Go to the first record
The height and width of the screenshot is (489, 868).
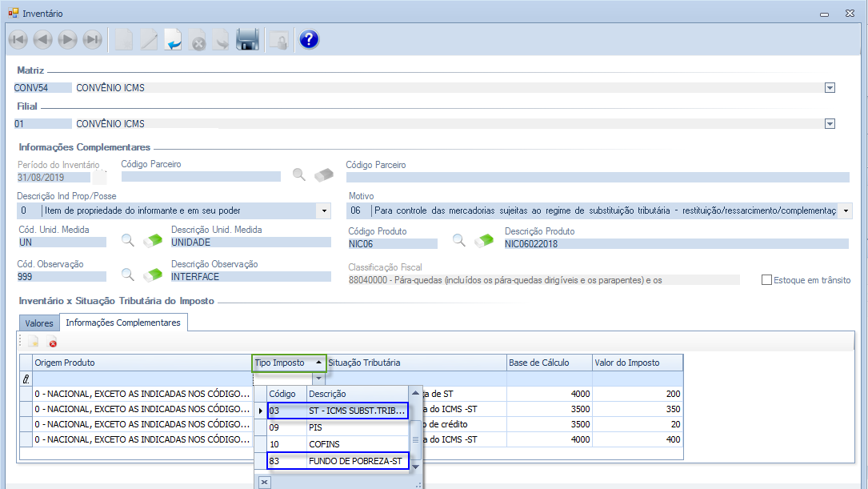[x=18, y=39]
